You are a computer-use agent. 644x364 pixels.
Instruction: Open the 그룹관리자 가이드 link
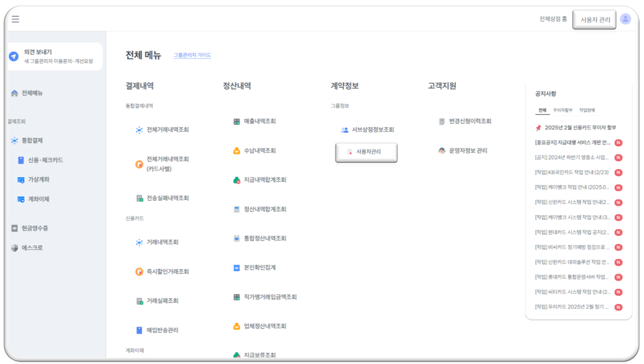[x=192, y=55]
